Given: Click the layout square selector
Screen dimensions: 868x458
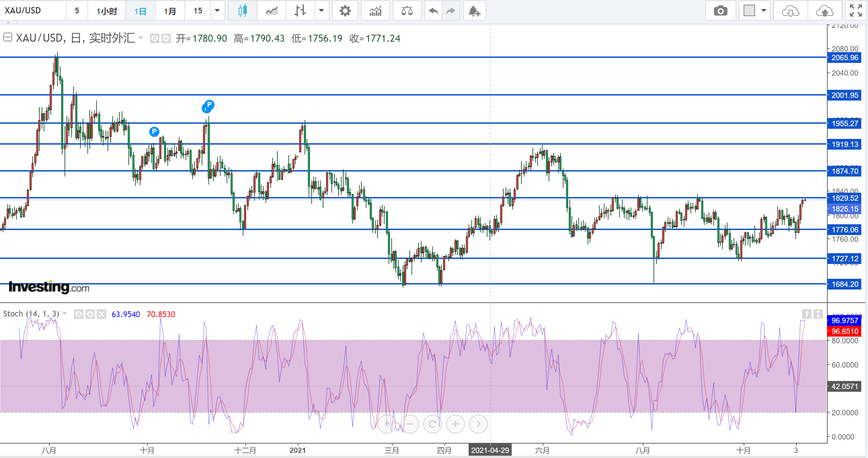Looking at the screenshot, I should tap(749, 11).
